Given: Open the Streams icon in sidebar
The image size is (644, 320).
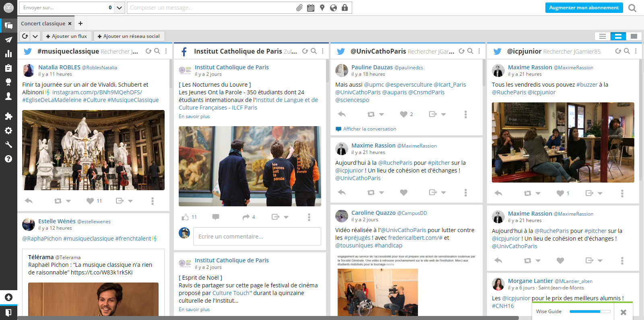Looking at the screenshot, I should tap(8, 26).
